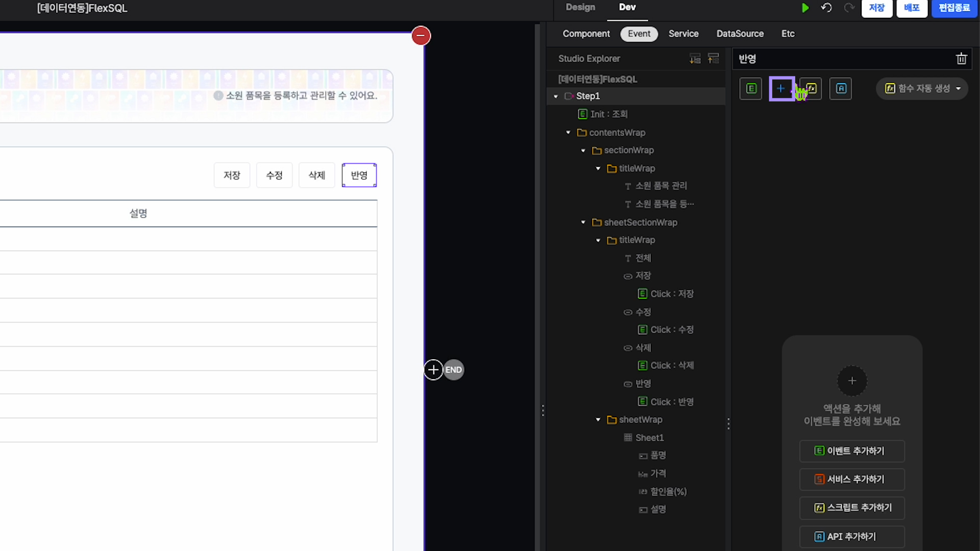Click the END node marker
This screenshot has width=980, height=551.
click(x=454, y=370)
